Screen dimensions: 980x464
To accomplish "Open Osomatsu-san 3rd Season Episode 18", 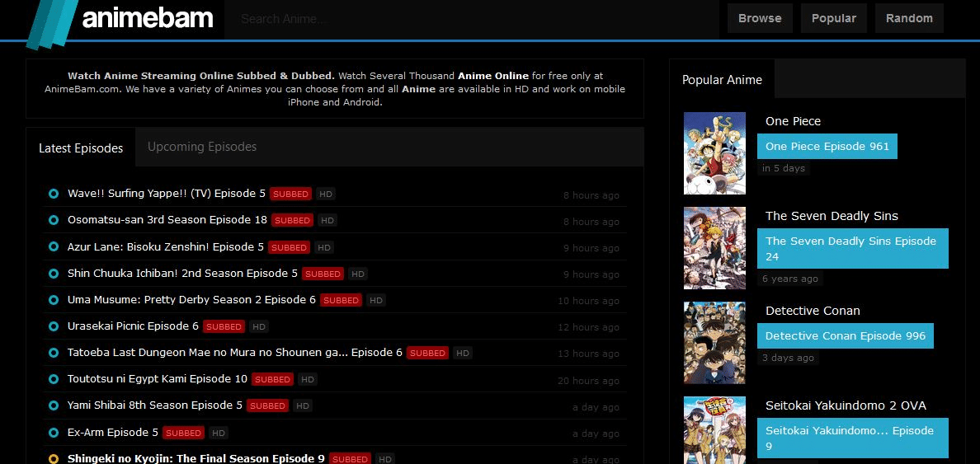I will (x=167, y=220).
